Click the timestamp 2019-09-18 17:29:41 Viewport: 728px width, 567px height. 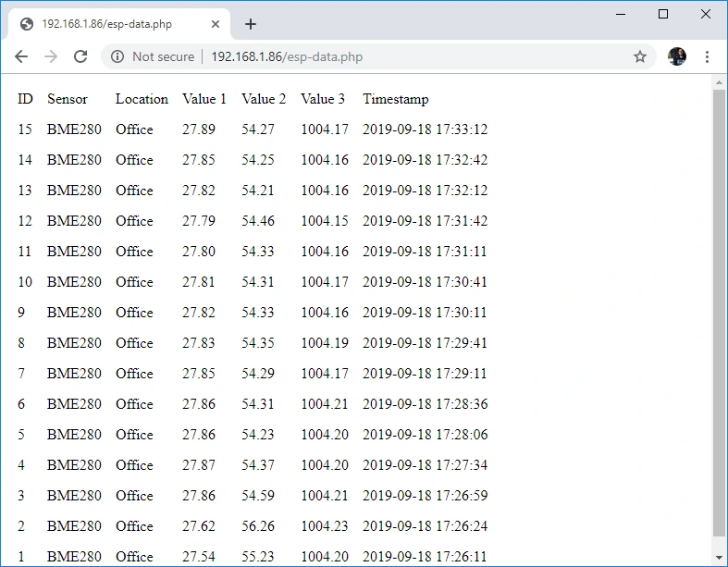point(425,343)
